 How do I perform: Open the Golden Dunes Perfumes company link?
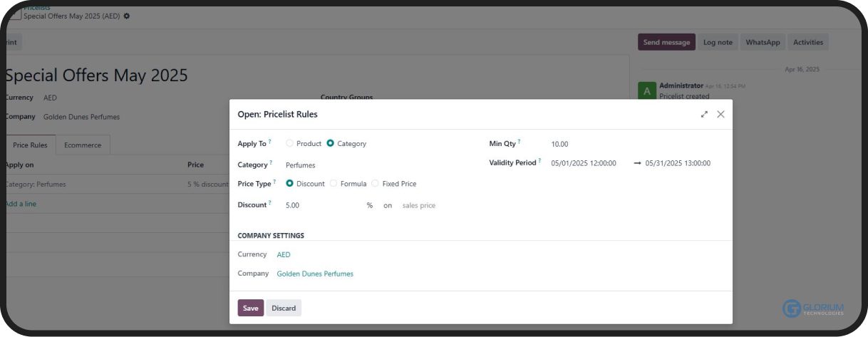pos(314,274)
